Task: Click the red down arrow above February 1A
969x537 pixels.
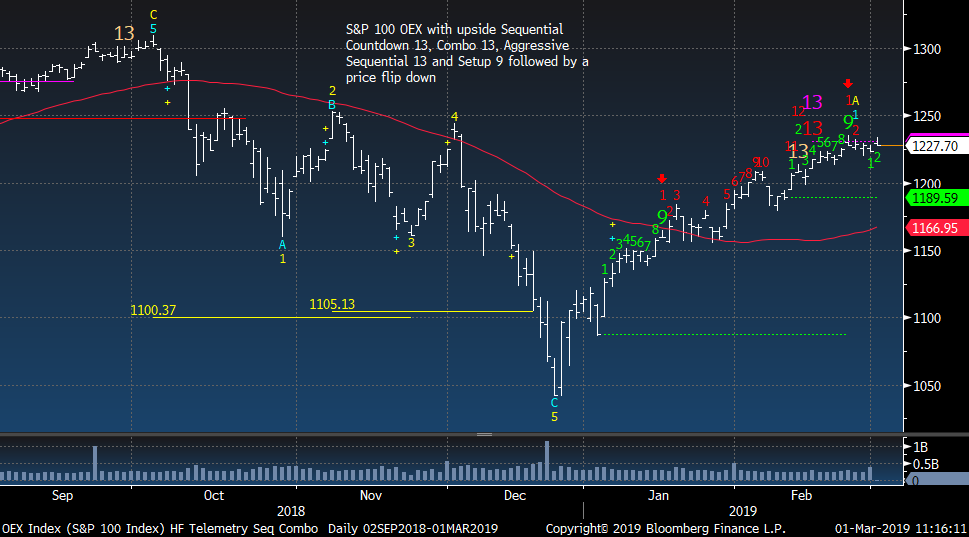Action: (848, 84)
